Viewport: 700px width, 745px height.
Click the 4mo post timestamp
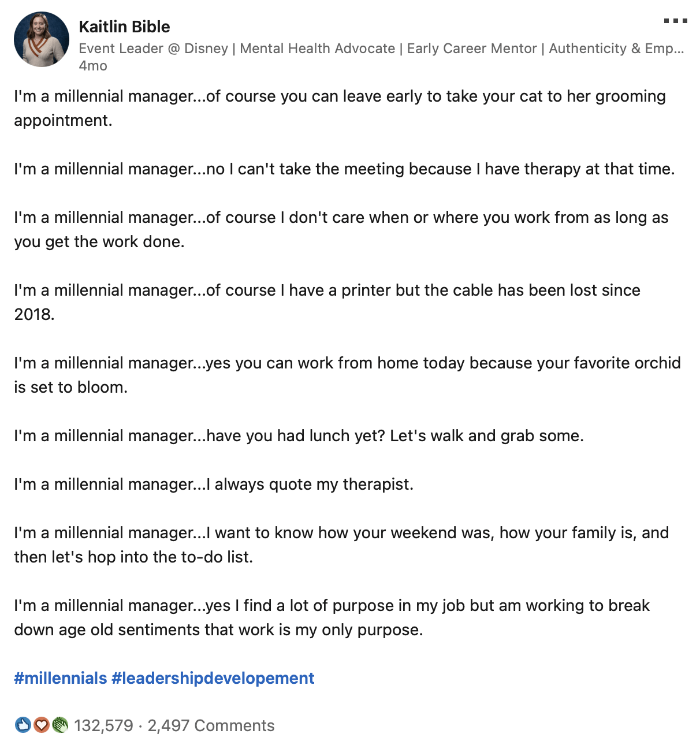tap(93, 66)
